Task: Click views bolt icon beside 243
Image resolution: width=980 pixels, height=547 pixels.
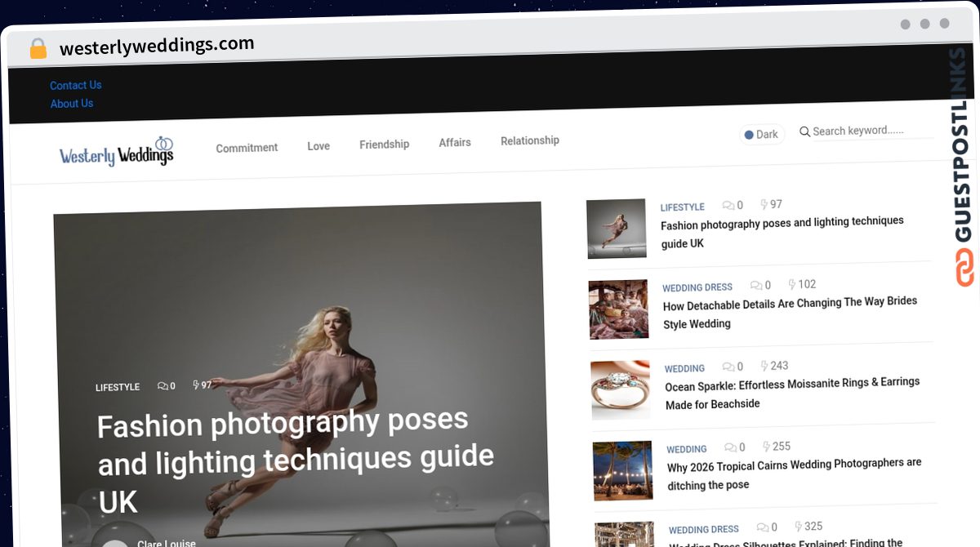Action: (764, 367)
